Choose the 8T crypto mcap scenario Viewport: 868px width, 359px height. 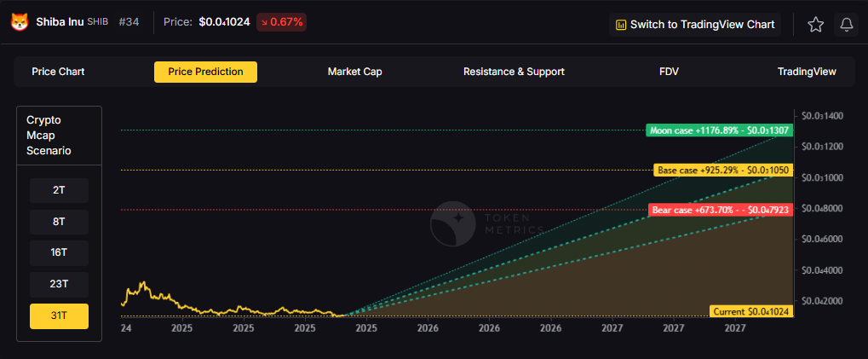[x=60, y=222]
